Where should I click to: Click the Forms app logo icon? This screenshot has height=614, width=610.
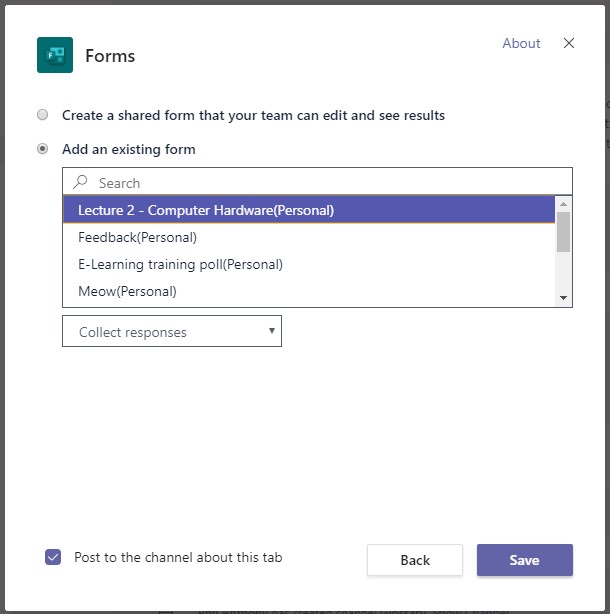55,55
